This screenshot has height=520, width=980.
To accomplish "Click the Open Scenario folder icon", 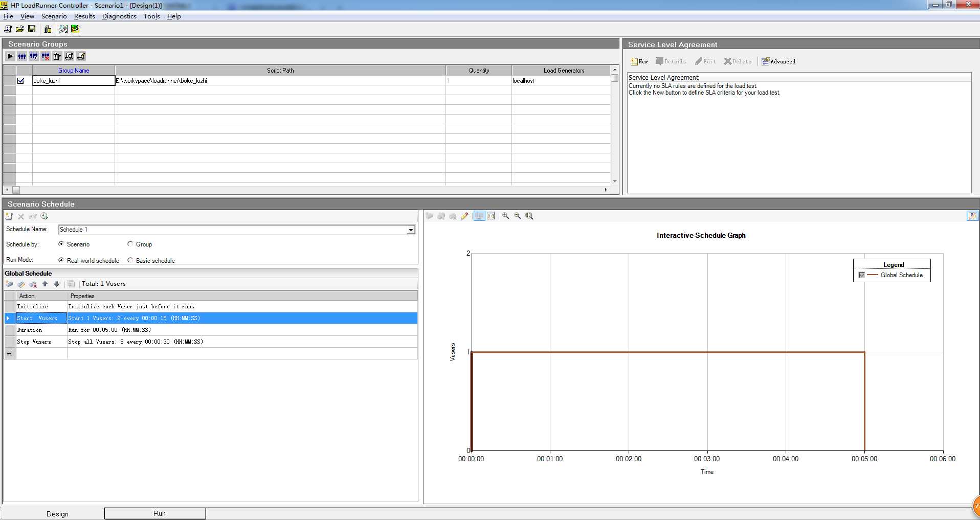I will 19,29.
